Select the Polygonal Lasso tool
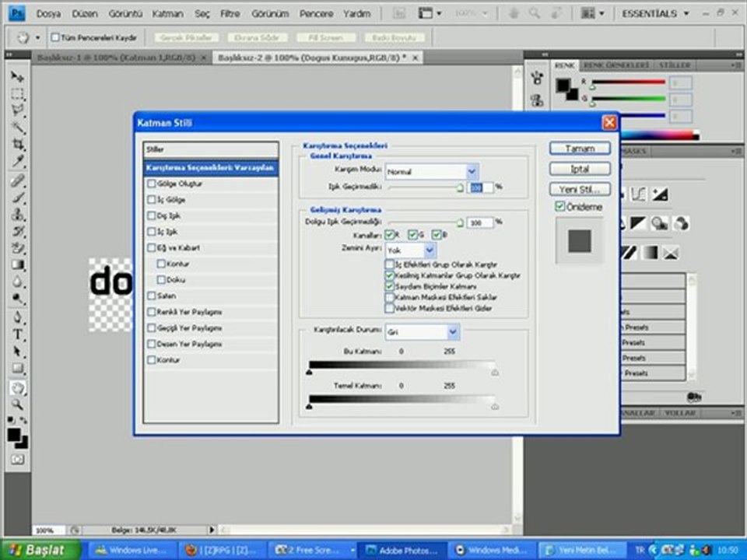Viewport: 747px width, 560px height. (x=17, y=110)
